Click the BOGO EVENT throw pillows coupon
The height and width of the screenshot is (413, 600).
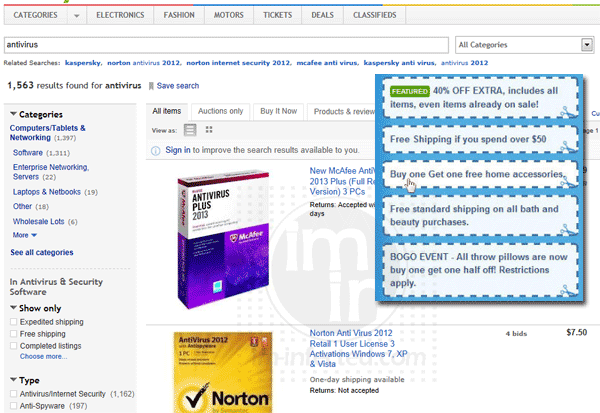coord(481,270)
